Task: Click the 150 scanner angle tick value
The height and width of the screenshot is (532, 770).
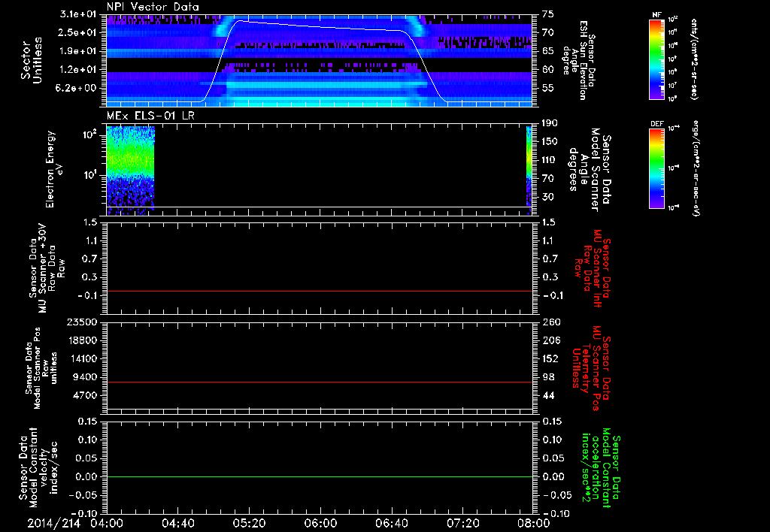Action: coord(550,142)
